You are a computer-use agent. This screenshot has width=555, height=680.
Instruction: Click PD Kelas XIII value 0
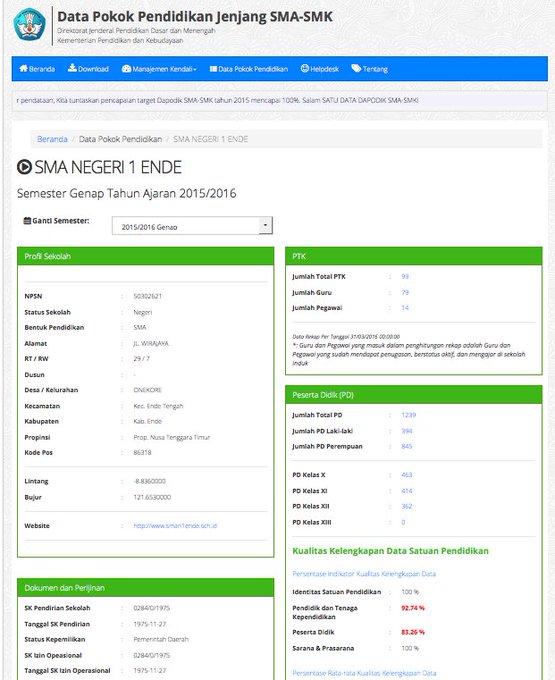[x=403, y=522]
